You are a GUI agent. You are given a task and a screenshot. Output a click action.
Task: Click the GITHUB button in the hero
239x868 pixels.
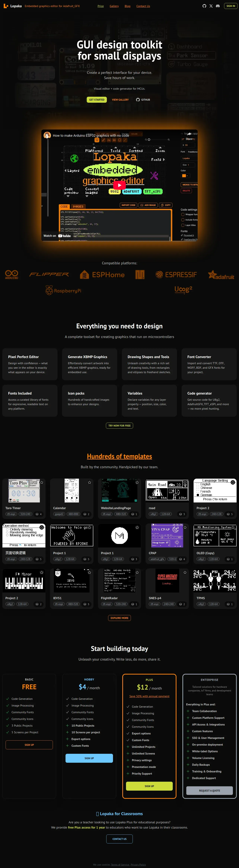143,100
